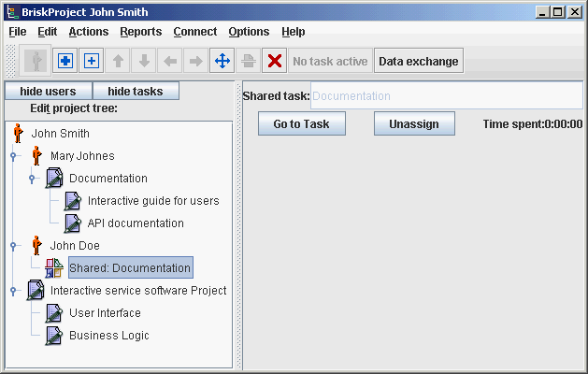588x374 pixels.
Task: Click the filled blue plus add icon
Action: 65,62
